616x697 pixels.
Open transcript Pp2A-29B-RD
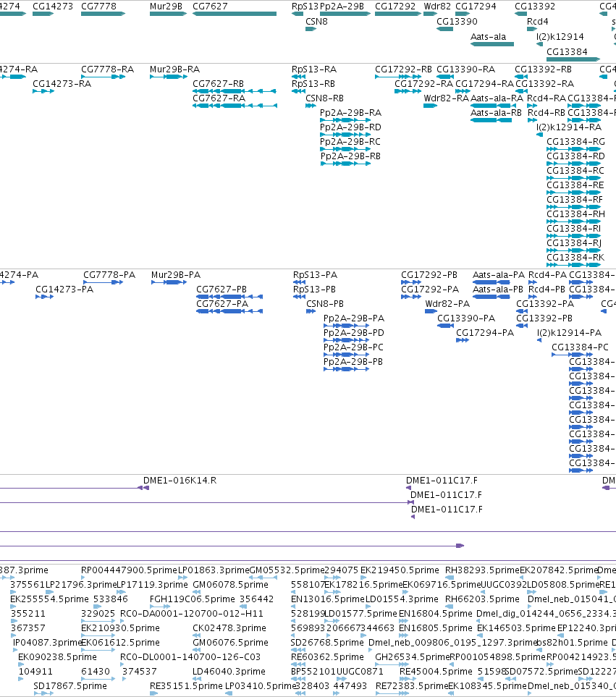350,127
